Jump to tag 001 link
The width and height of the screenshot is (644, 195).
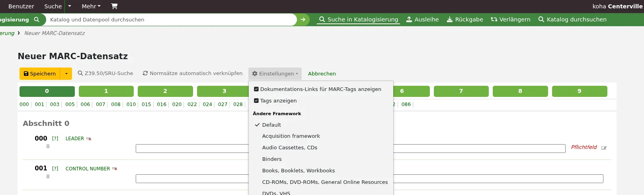[x=39, y=104]
